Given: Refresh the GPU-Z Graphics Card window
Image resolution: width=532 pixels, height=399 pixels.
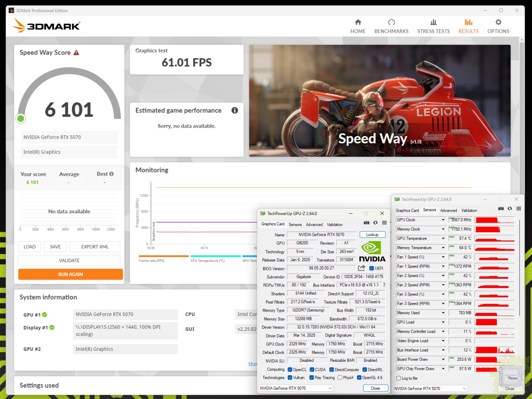Looking at the screenshot, I should pyautogui.click(x=375, y=223).
